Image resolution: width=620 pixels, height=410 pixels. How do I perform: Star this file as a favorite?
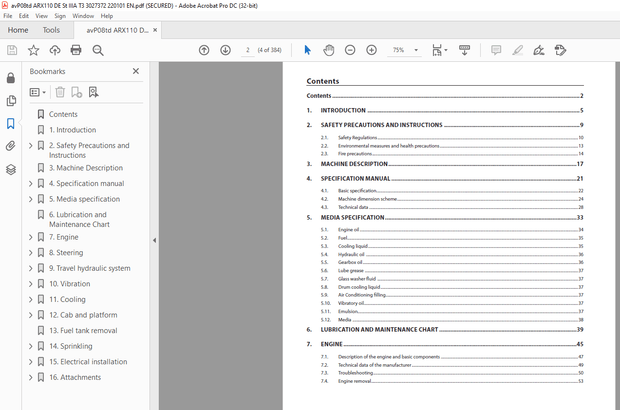coord(33,50)
